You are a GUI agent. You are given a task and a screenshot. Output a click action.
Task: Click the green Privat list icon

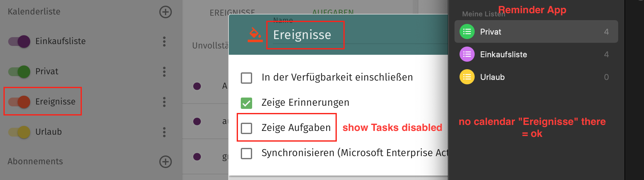click(467, 32)
